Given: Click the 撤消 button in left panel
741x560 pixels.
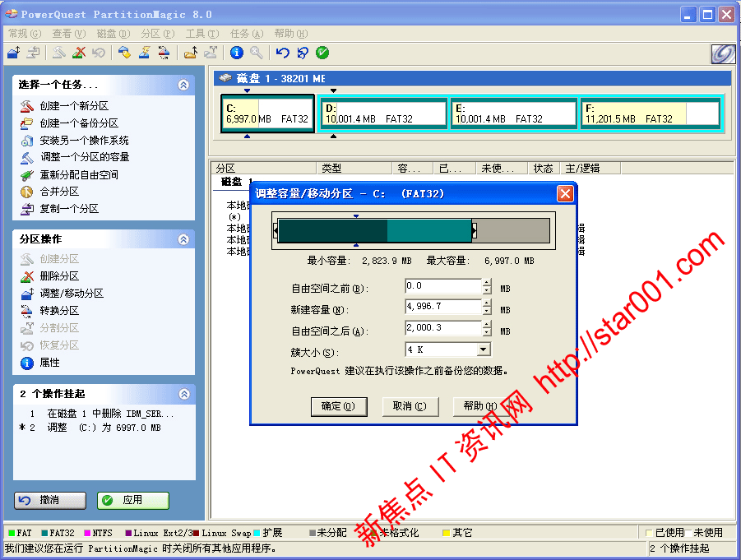Looking at the screenshot, I should click(50, 501).
